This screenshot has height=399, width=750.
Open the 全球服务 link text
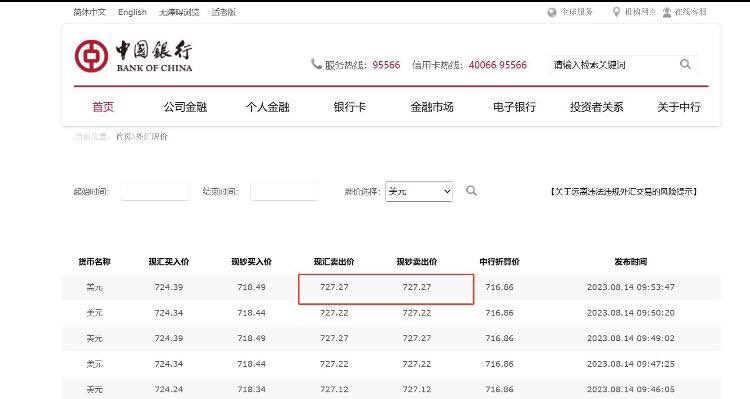tap(577, 12)
